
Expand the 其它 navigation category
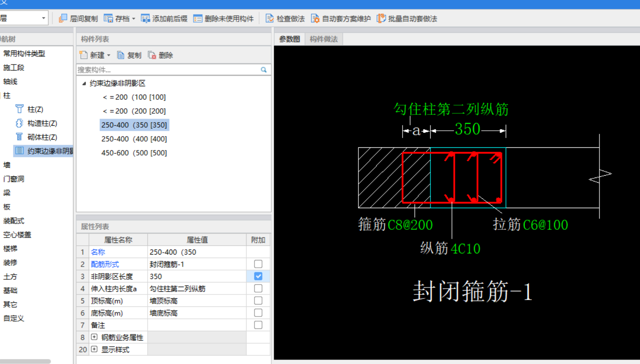click(x=10, y=304)
